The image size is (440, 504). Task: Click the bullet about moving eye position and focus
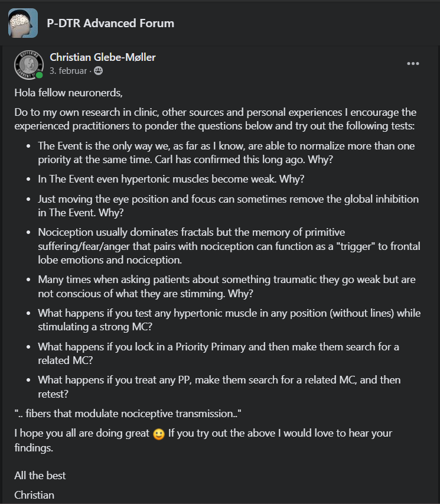pos(228,205)
